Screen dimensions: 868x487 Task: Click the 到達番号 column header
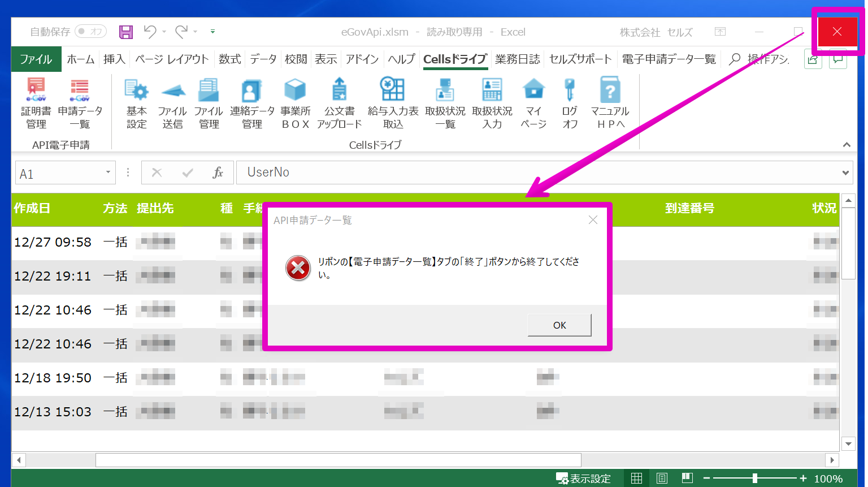click(x=689, y=208)
